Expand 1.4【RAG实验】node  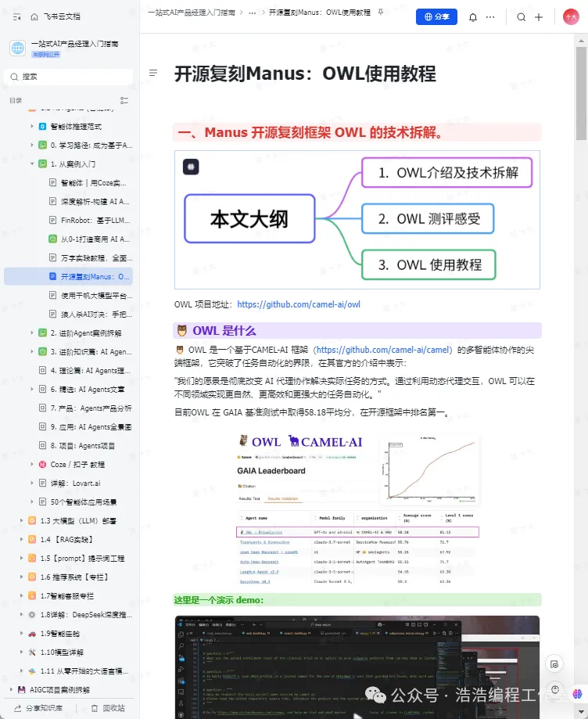[21, 540]
